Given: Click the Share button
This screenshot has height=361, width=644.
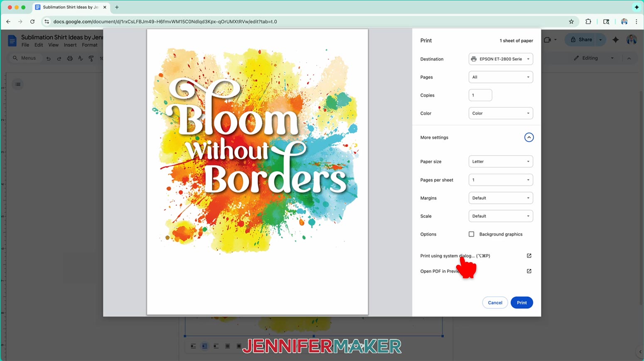Looking at the screenshot, I should (x=581, y=40).
